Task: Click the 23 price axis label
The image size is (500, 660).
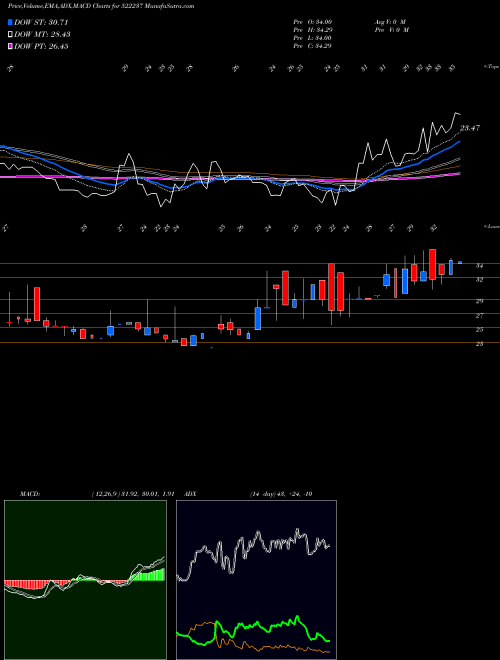Action: [x=479, y=344]
